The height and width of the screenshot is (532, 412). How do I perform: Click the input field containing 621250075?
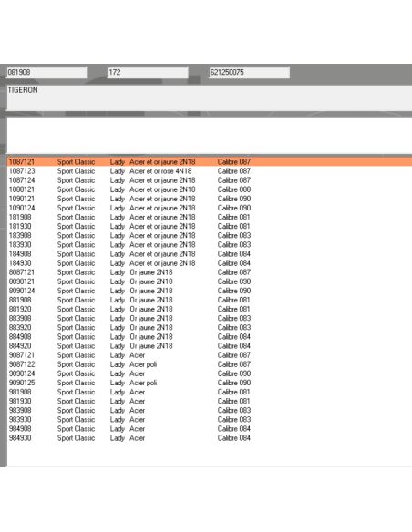point(249,72)
